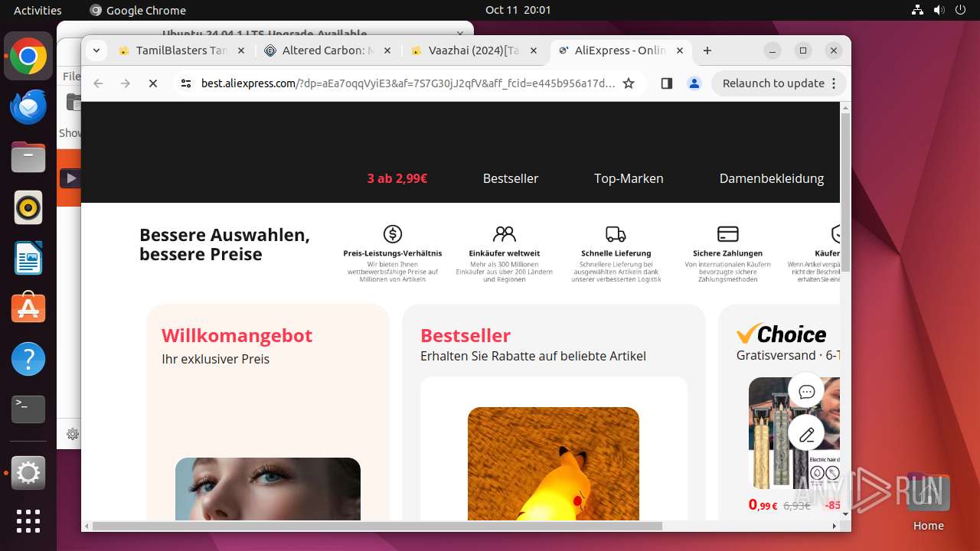This screenshot has height=551, width=980.
Task: Open the clock Oct 11 20:01 menu
Action: click(518, 10)
